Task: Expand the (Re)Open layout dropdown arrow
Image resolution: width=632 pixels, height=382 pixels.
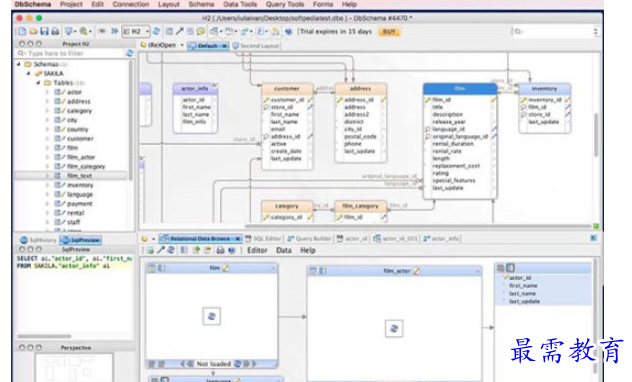Action: point(182,45)
